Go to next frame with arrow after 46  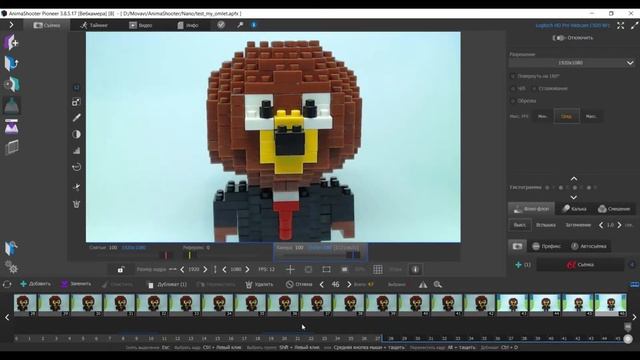click(x=349, y=284)
